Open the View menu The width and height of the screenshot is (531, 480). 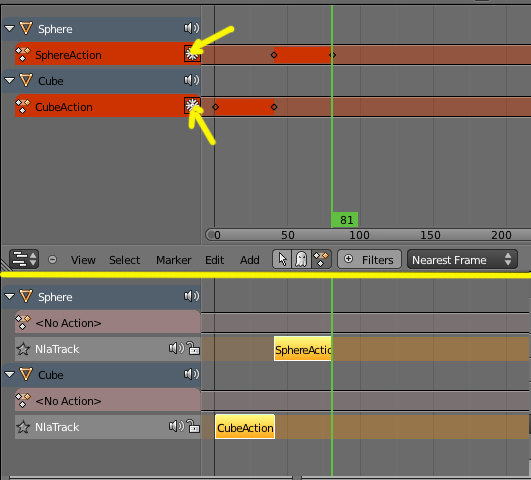click(x=83, y=260)
